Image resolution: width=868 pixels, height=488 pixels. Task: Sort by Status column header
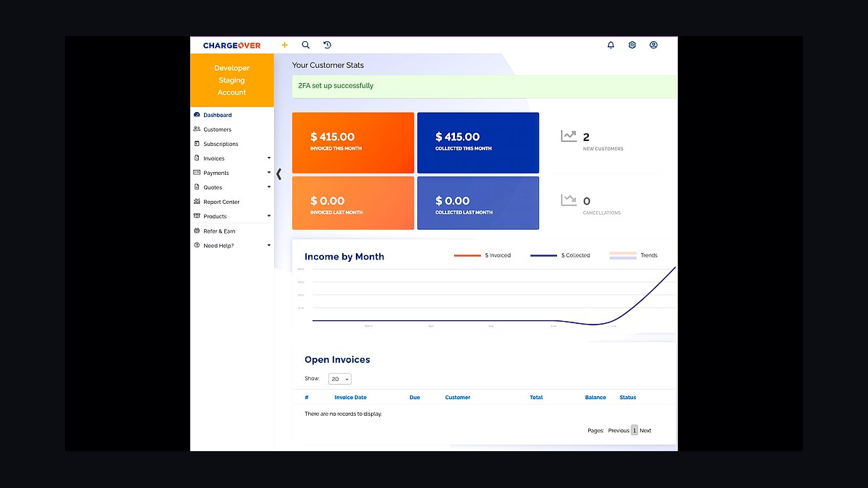[x=628, y=398]
